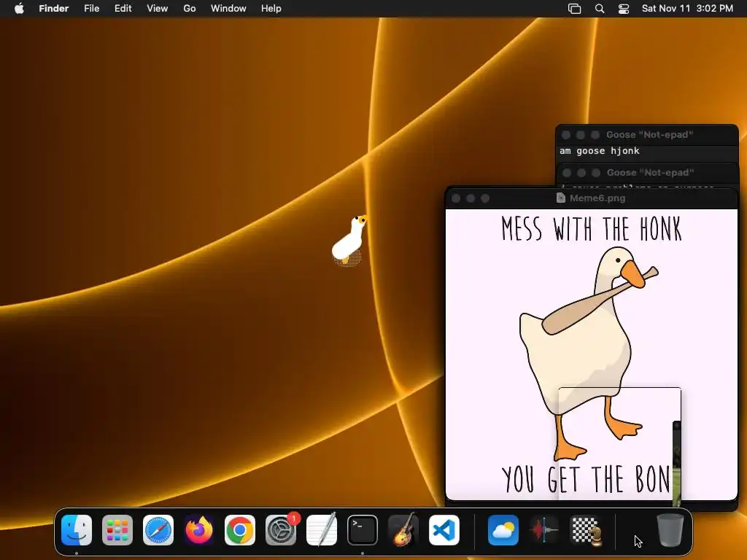The width and height of the screenshot is (747, 560).
Task: Open the Help menu
Action: [x=271, y=8]
